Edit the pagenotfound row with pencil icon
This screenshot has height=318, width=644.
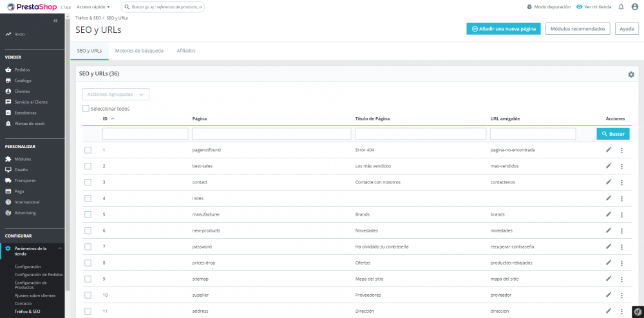[x=609, y=150]
